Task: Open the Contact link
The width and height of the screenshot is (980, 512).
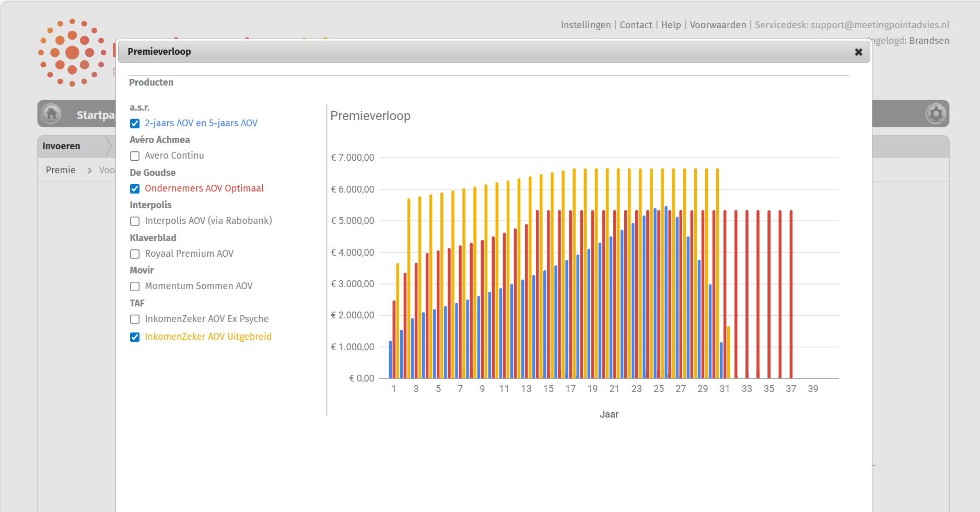Action: point(636,25)
